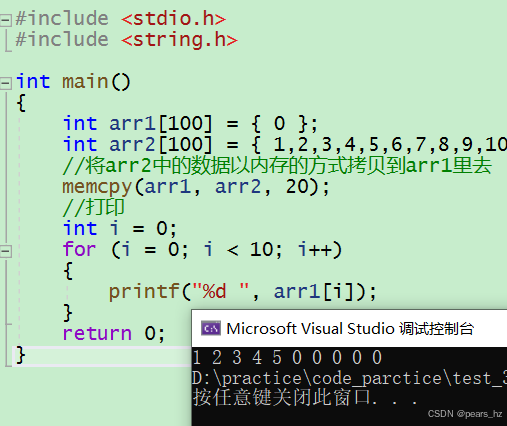Click the debug console window icon
The image size is (507, 426).
pyautogui.click(x=211, y=329)
